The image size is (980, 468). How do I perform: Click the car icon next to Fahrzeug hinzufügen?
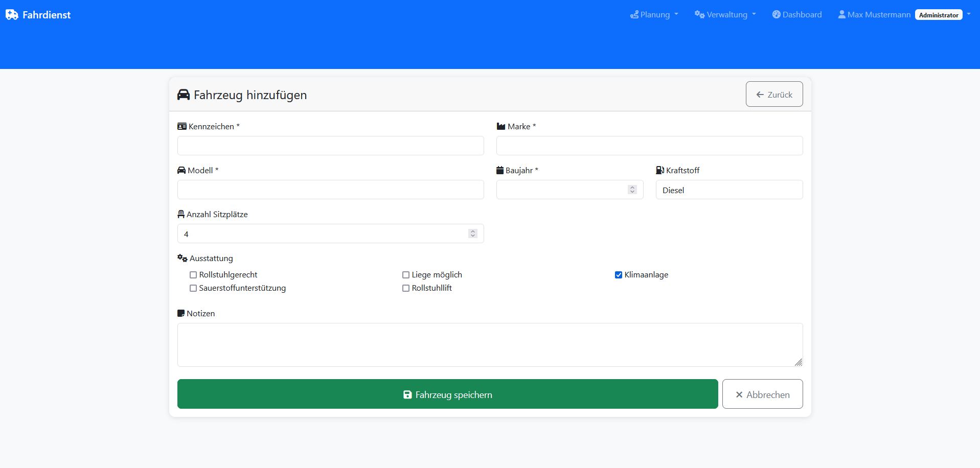pyautogui.click(x=184, y=95)
